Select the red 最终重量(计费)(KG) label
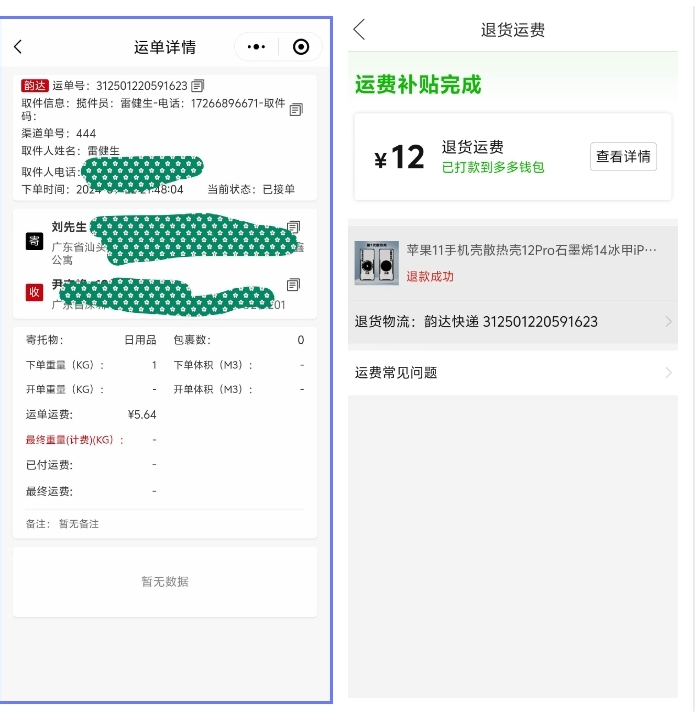Screen dimensions: 697x719 tap(74, 440)
